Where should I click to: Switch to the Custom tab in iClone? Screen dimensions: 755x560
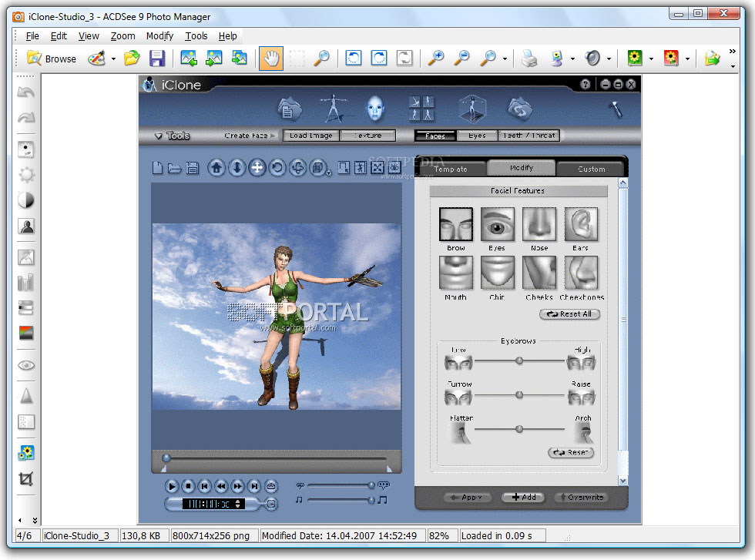point(592,169)
